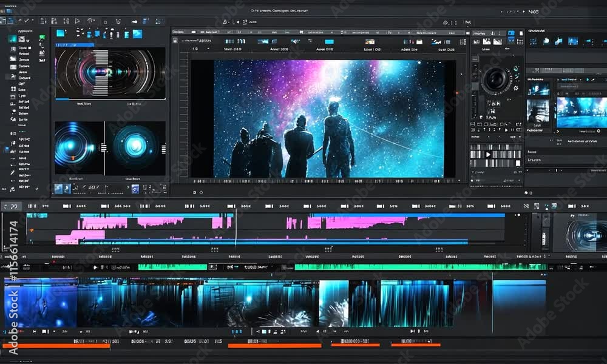The image size is (607, 364).
Task: Open the small blue thumbnail in far-right panel
Action: click(x=538, y=89)
